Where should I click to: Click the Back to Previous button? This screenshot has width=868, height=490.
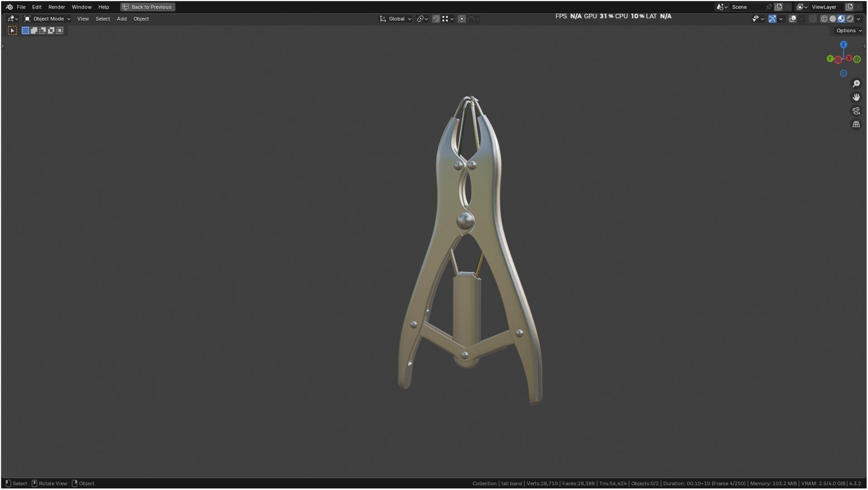point(148,7)
